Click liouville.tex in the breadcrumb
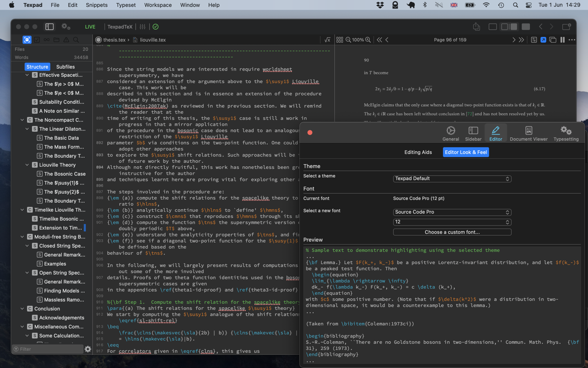 153,40
